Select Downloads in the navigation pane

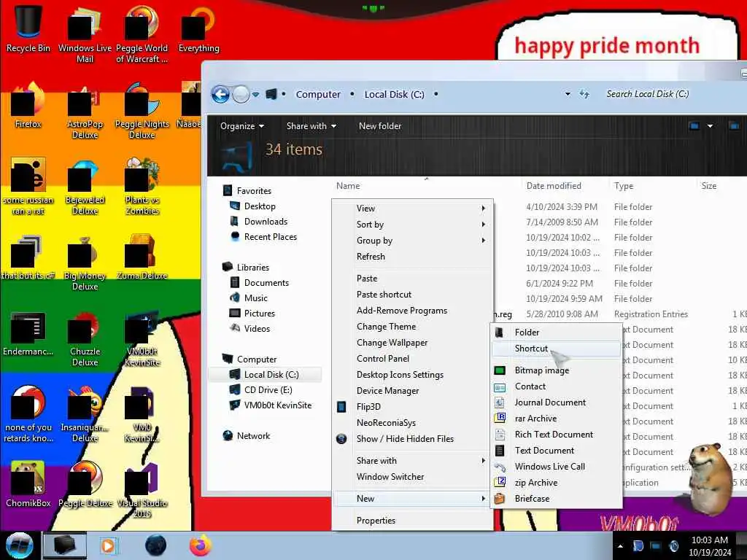[x=266, y=222]
